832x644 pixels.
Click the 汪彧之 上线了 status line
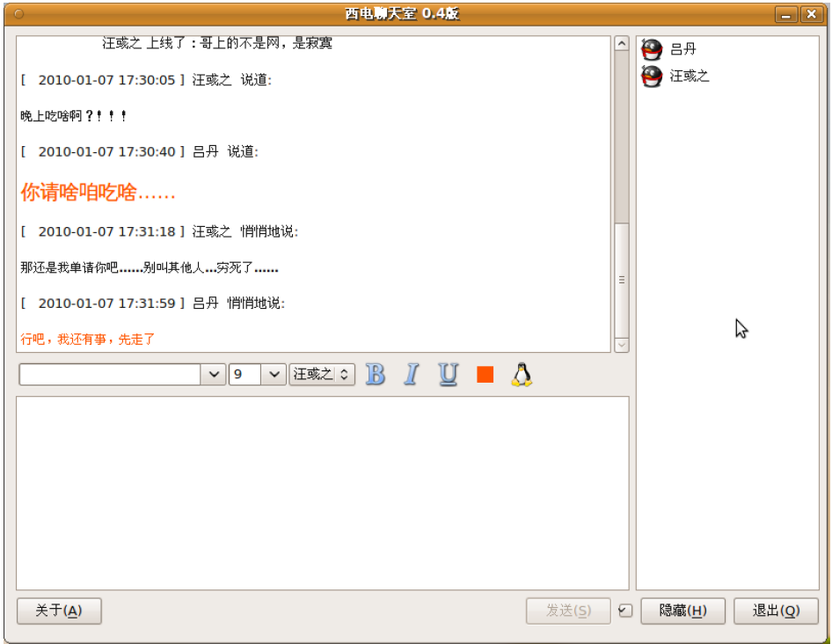(217, 43)
